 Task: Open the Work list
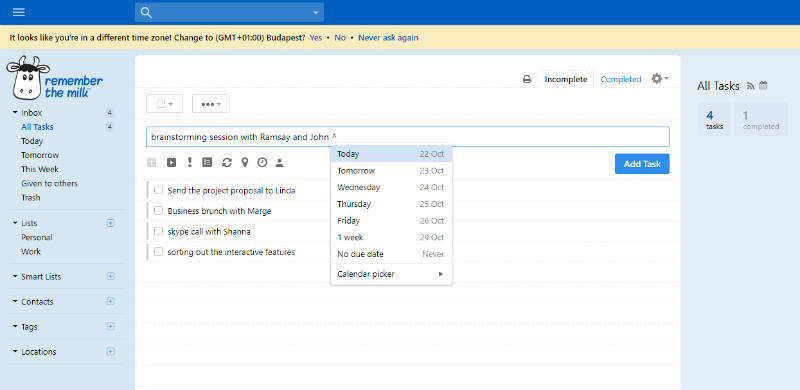(31, 252)
